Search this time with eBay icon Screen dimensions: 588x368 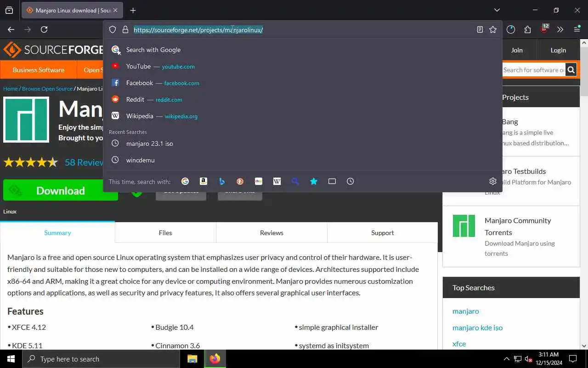point(259,181)
